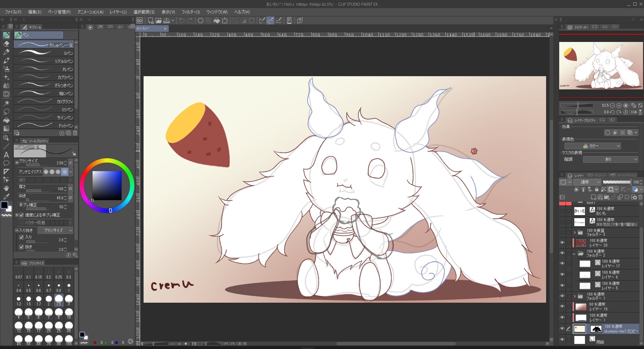Click the New Raster Layer icon

tap(593, 197)
